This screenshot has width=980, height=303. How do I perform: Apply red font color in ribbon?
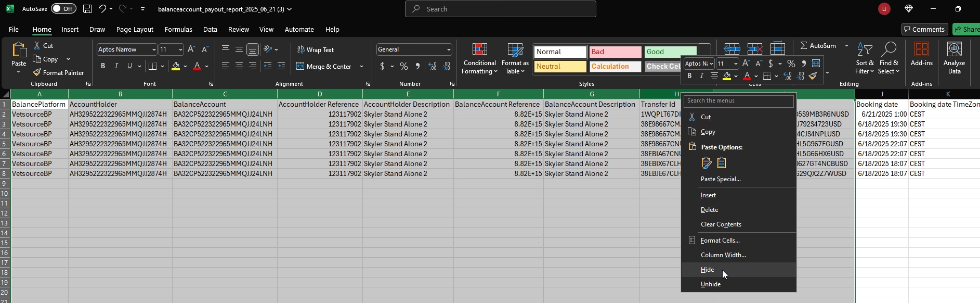pos(197,66)
